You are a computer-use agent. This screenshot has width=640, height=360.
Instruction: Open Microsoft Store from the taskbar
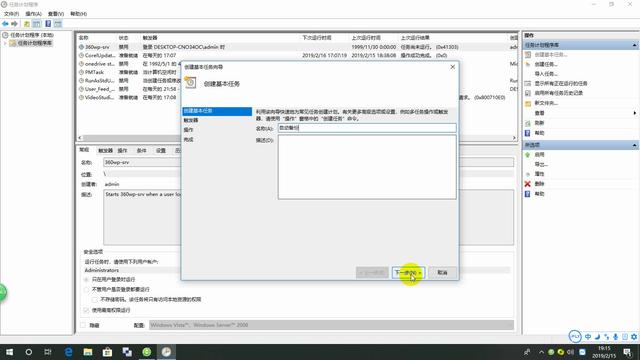pyautogui.click(x=107, y=352)
